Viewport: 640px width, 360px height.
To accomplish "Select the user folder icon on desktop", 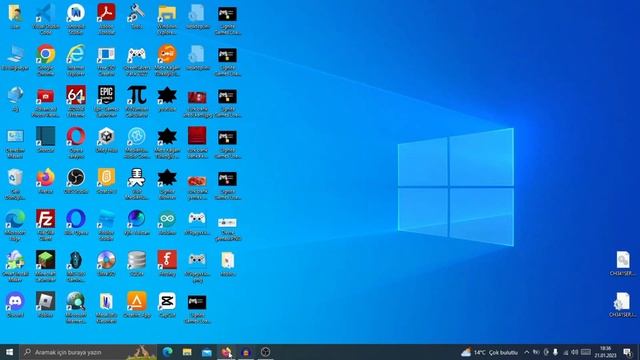I will pyautogui.click(x=15, y=16).
